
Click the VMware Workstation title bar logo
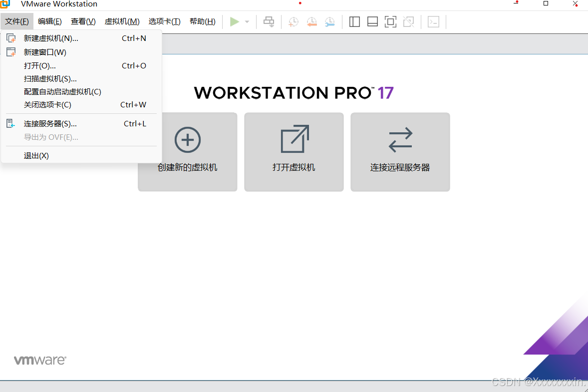pos(5,4)
